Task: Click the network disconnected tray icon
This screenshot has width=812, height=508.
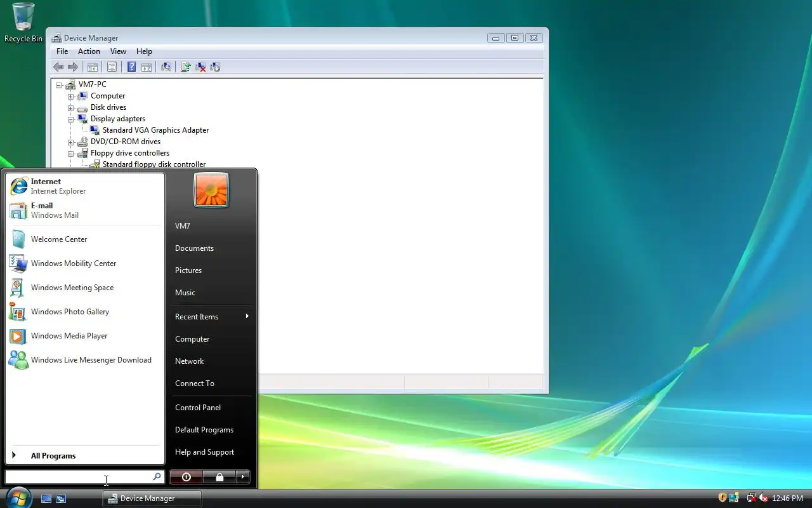Action: click(751, 498)
